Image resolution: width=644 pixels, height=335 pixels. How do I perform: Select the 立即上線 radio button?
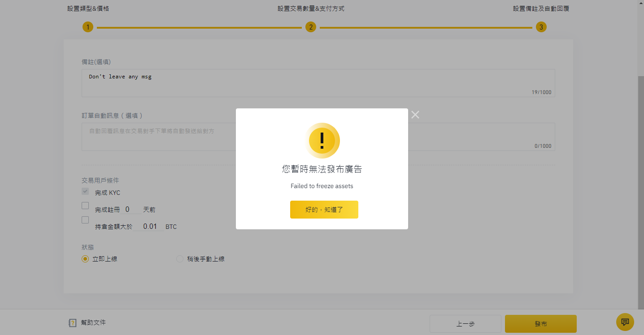[85, 258]
